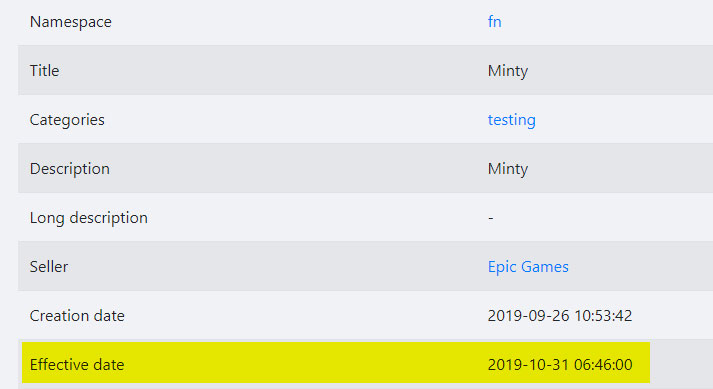The width and height of the screenshot is (713, 389).
Task: Click the gray Description table row
Action: tap(366, 168)
